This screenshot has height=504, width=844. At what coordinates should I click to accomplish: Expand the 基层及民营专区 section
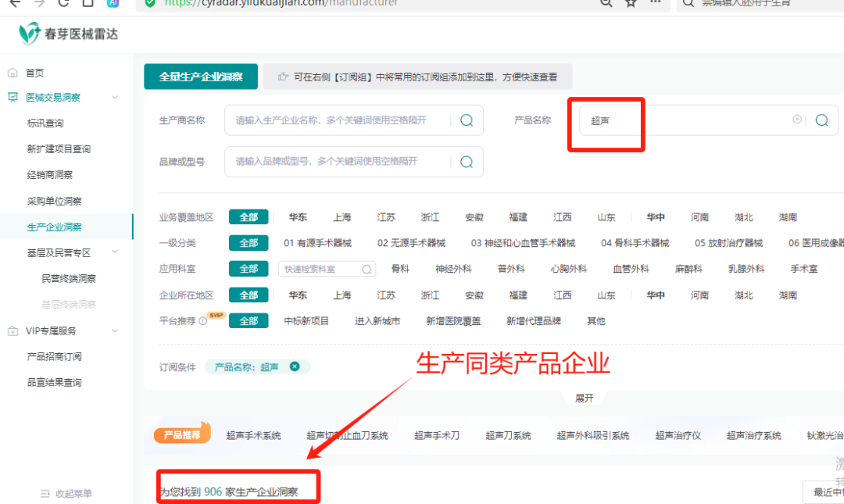click(116, 252)
